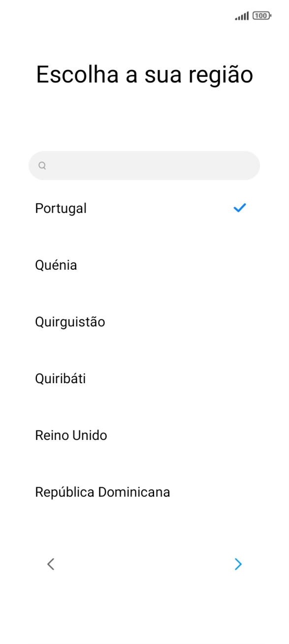The height and width of the screenshot is (644, 289).
Task: Click the magnifying glass search icon
Action: [x=42, y=166]
